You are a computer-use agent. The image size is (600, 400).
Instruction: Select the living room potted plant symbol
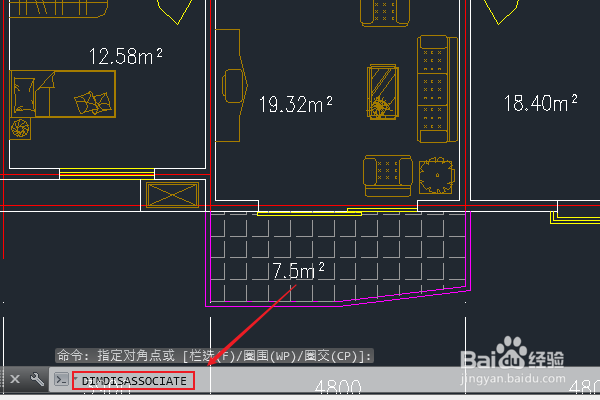(437, 176)
